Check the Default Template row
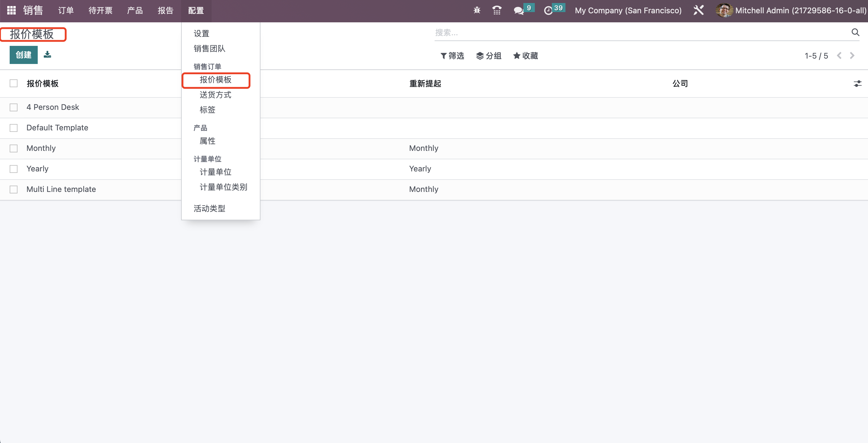Screen dimensions: 868x443 pos(14,128)
